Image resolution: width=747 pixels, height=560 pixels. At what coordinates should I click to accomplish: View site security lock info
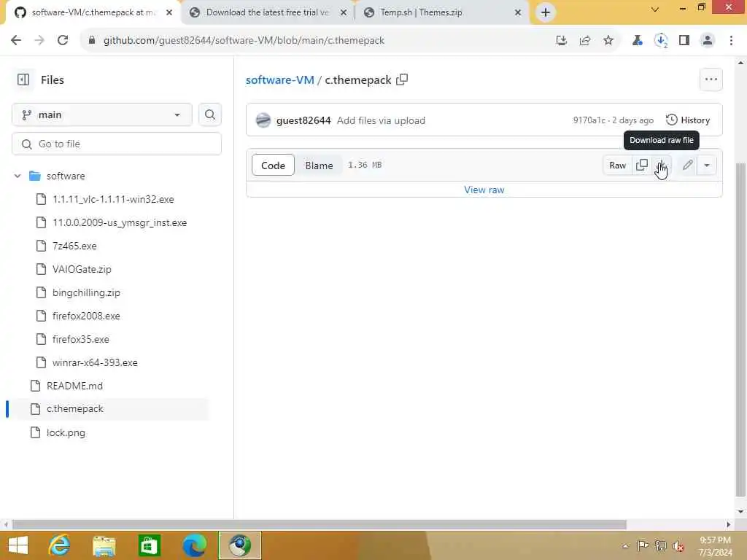(x=92, y=41)
